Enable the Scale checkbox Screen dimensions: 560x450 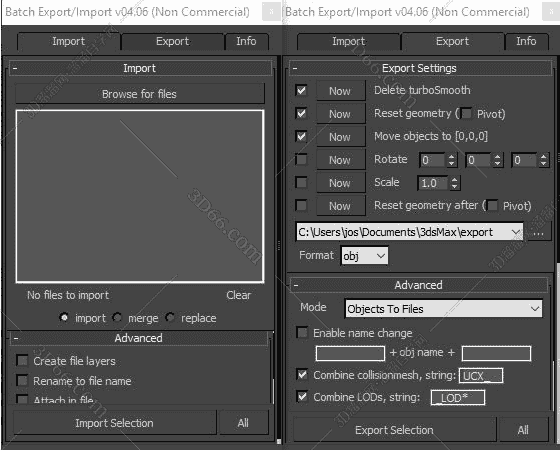[301, 182]
